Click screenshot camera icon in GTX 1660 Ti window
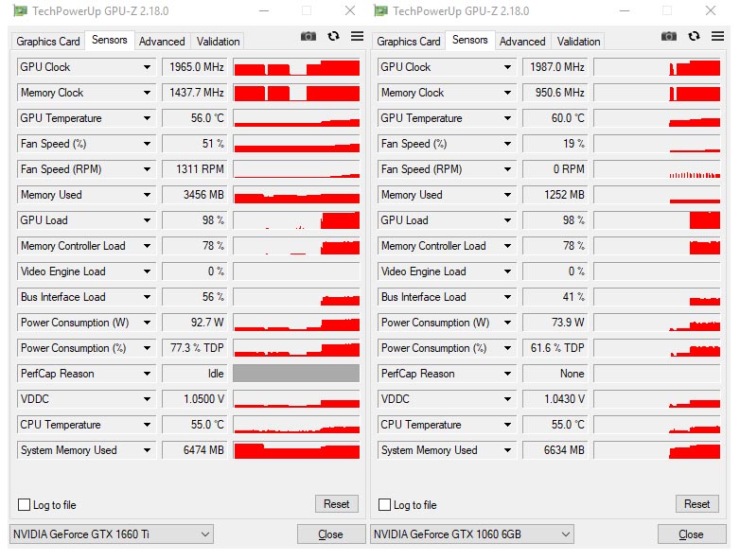 click(308, 36)
